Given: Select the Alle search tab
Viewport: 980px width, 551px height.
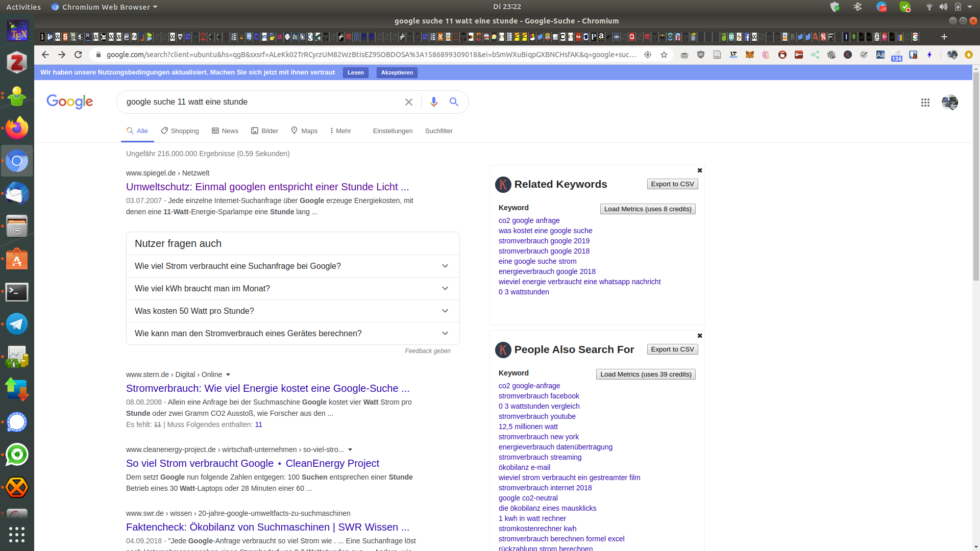Looking at the screenshot, I should pyautogui.click(x=137, y=131).
